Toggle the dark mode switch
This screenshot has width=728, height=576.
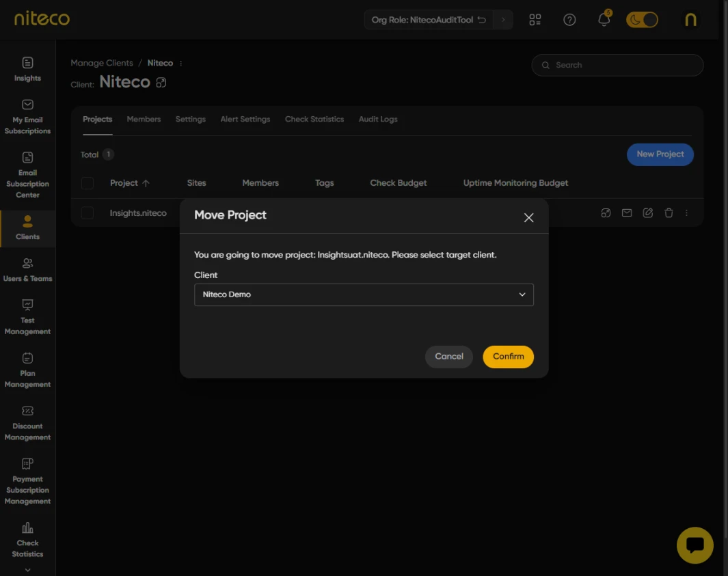click(x=642, y=20)
